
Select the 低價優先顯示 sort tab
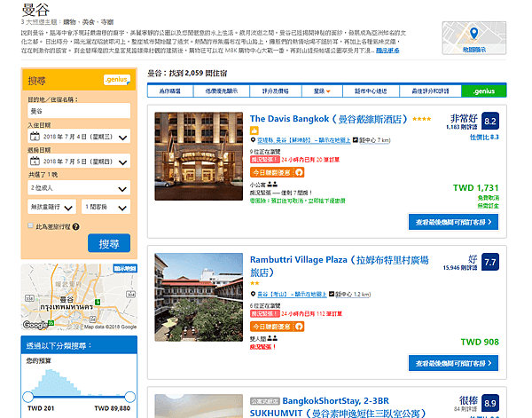pyautogui.click(x=222, y=91)
